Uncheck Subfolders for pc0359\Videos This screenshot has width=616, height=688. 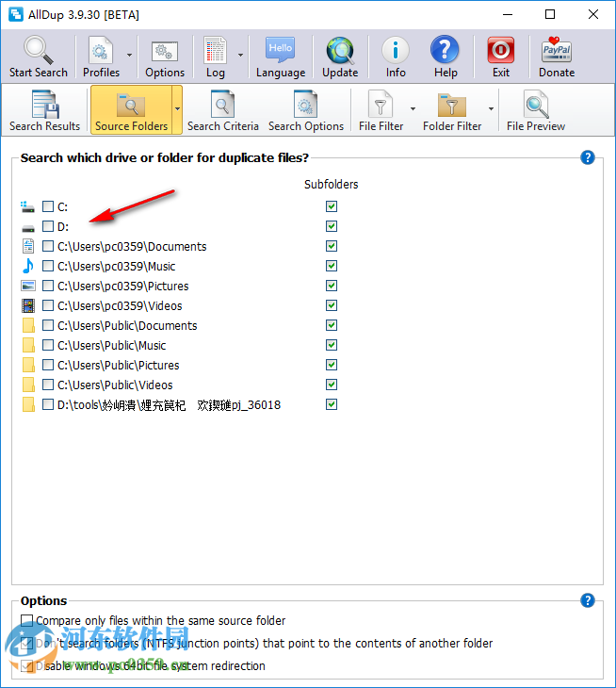(x=332, y=305)
